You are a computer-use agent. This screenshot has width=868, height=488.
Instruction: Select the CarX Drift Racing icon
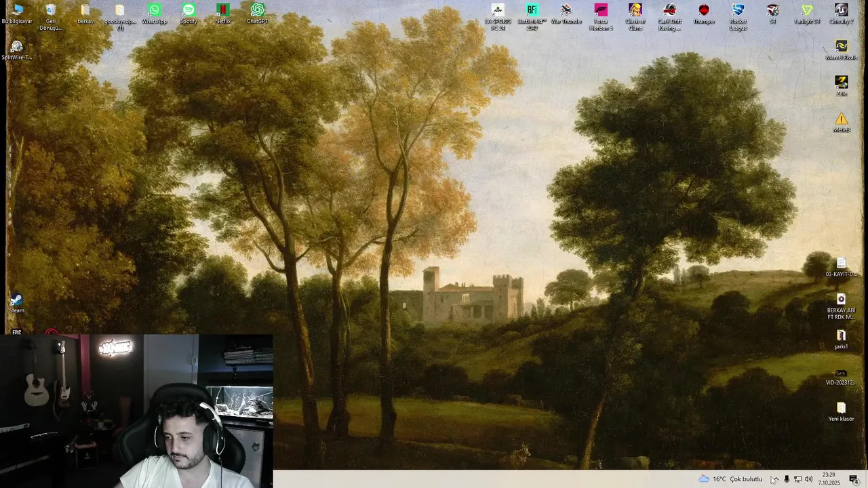(x=669, y=17)
